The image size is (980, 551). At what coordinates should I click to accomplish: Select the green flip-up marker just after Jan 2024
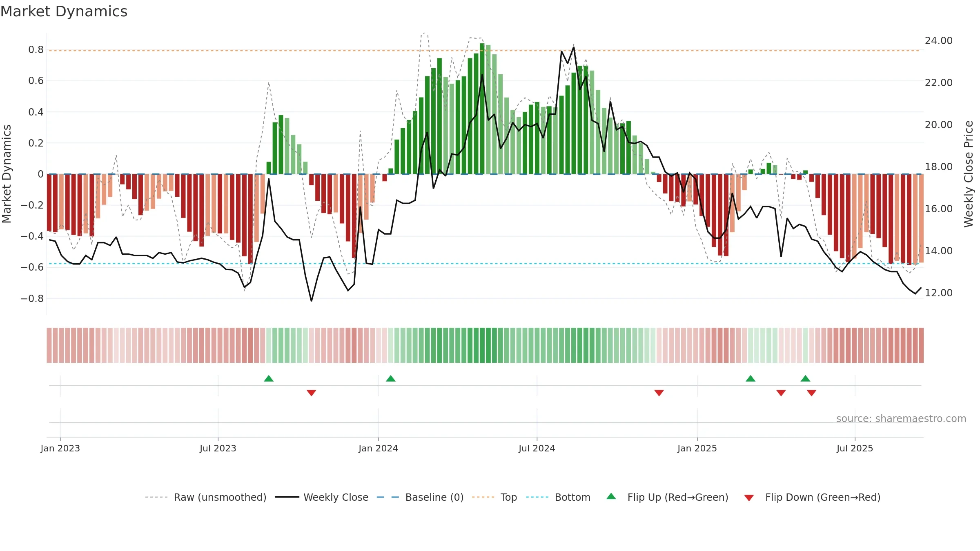coord(391,378)
